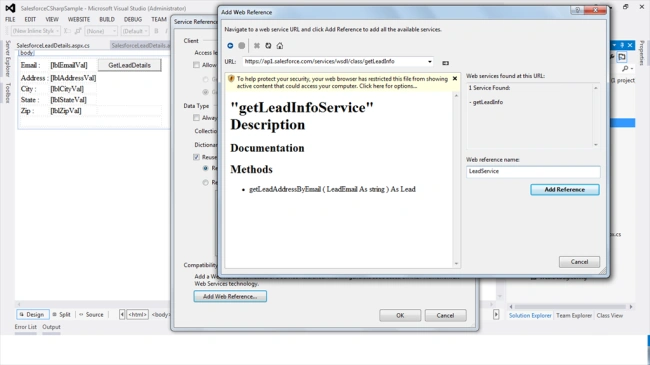Click tag navigator left arrow before html
This screenshot has height=365, width=650.
[122, 314]
